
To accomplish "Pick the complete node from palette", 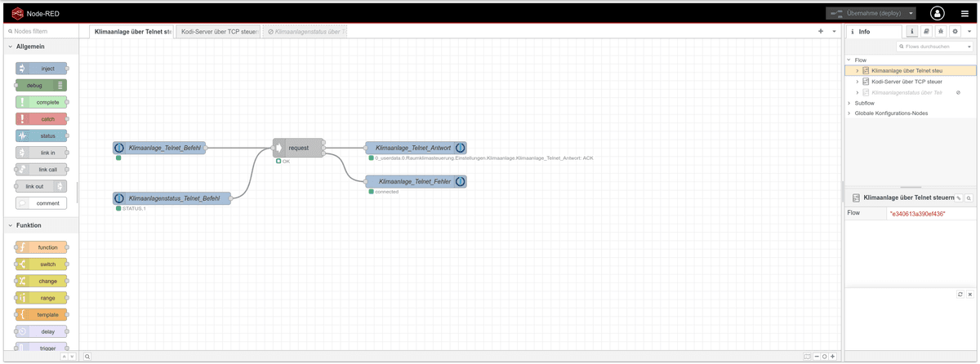I will [42, 102].
